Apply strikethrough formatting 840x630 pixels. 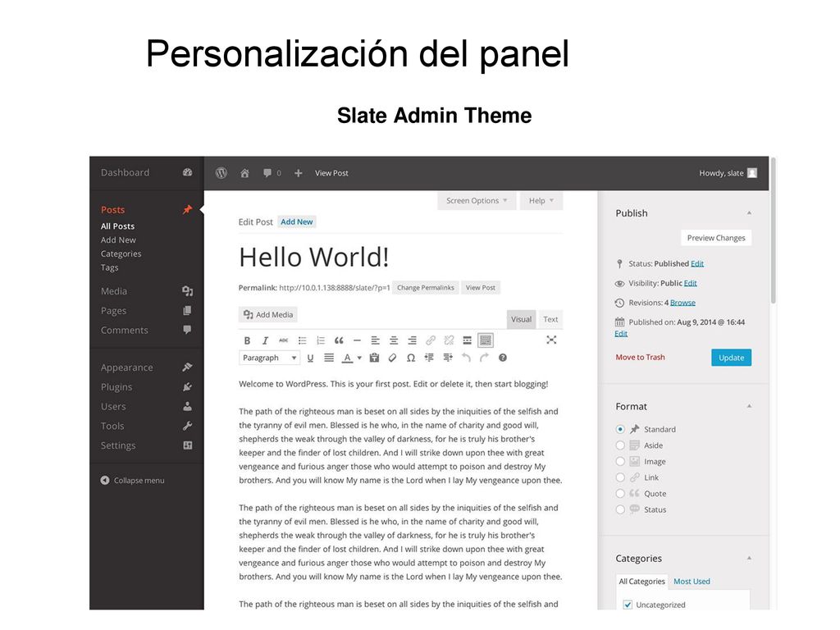point(283,340)
